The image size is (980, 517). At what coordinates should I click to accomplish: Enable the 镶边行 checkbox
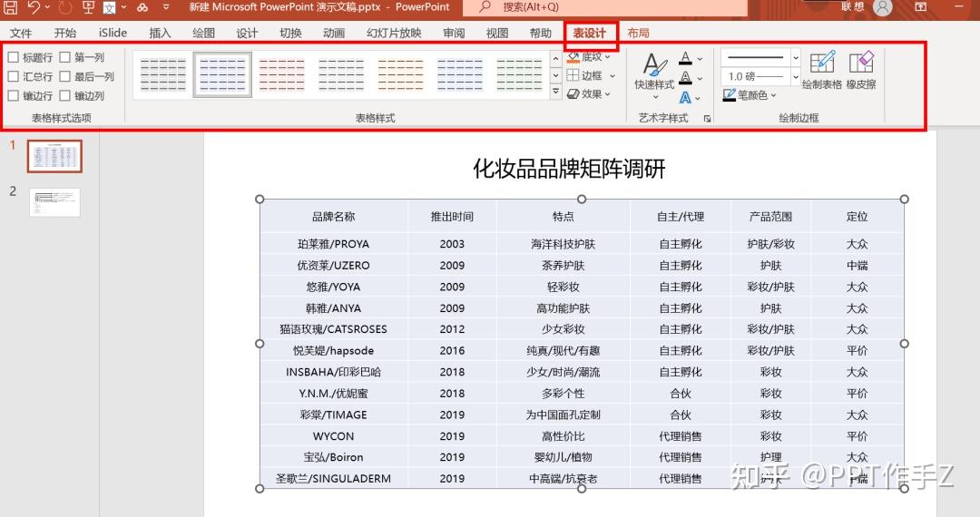13,96
